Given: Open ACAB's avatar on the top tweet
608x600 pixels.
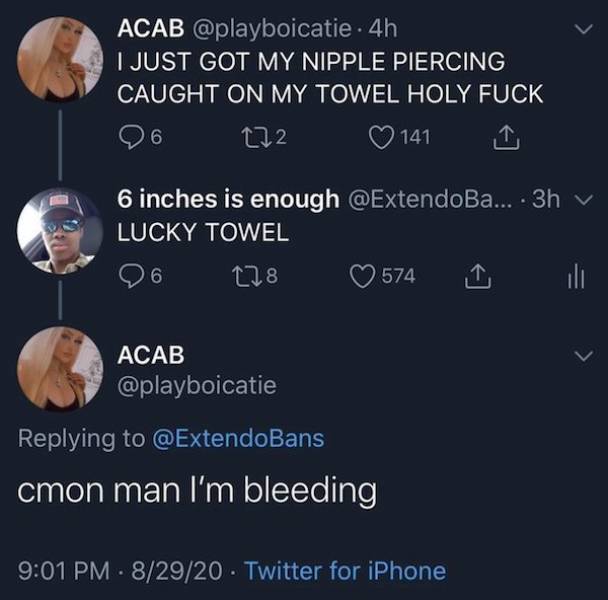Looking at the screenshot, I should pyautogui.click(x=59, y=60).
